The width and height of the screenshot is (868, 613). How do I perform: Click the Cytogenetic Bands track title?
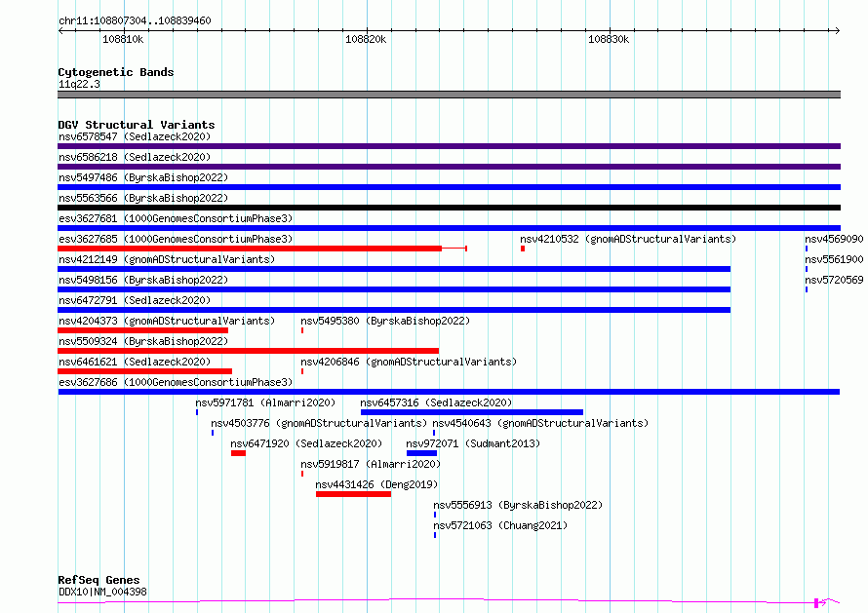click(116, 72)
